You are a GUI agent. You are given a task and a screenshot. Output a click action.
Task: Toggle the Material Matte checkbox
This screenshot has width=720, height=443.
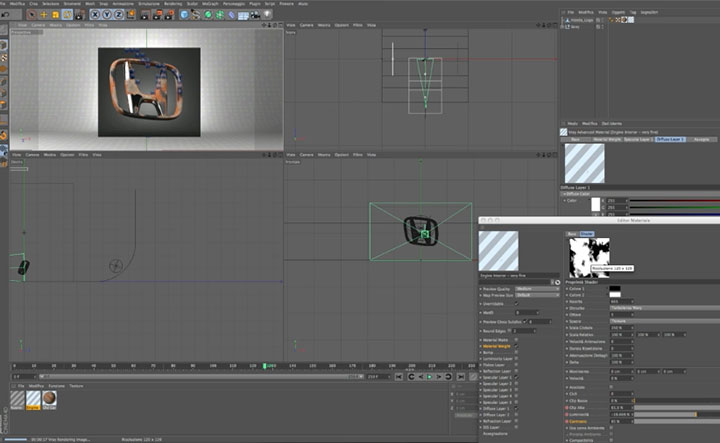(516, 340)
